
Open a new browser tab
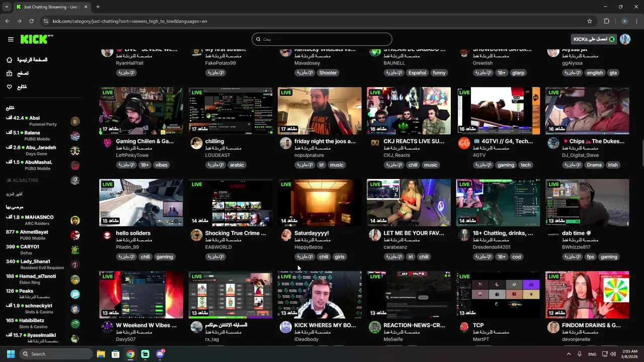[x=98, y=7]
